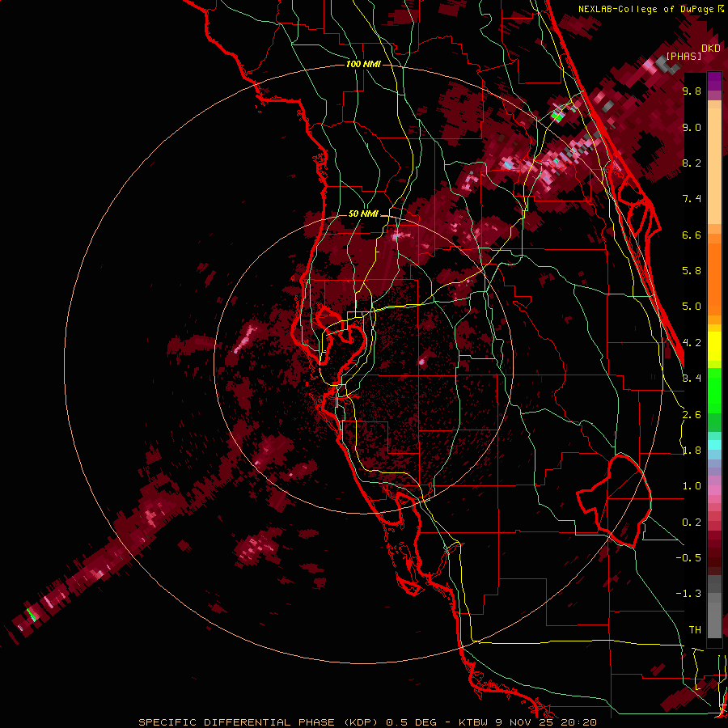This screenshot has height=728, width=728.
Task: Click the 0.2 scale value
Action: (692, 523)
